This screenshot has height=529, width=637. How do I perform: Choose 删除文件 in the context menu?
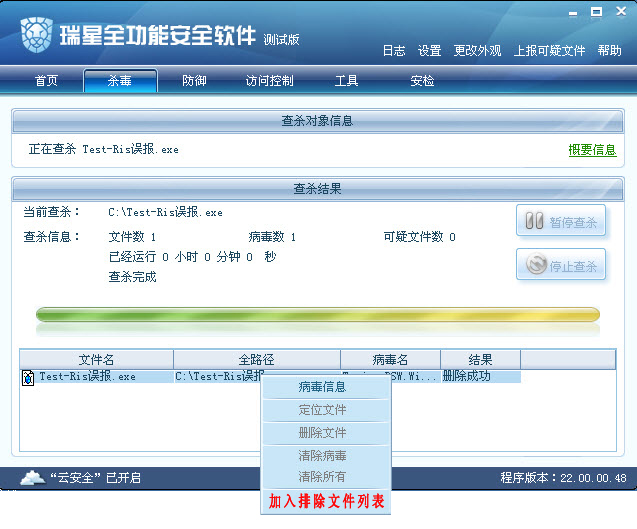325,433
